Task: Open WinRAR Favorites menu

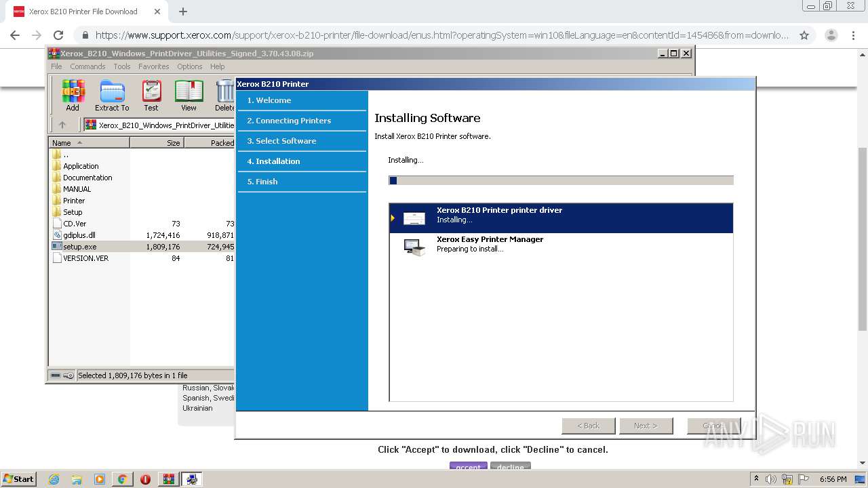Action: tap(154, 66)
